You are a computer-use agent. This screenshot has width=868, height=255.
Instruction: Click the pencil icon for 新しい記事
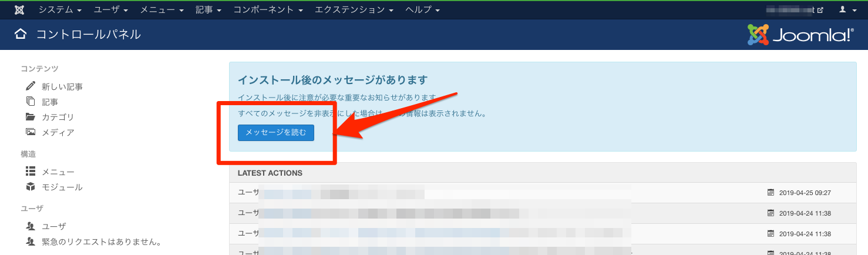click(x=31, y=86)
